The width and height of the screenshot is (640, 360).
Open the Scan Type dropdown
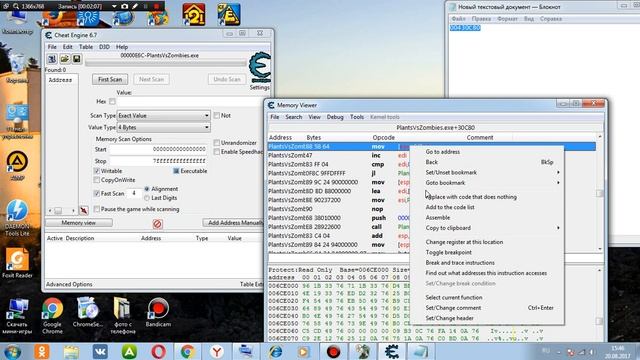point(163,116)
